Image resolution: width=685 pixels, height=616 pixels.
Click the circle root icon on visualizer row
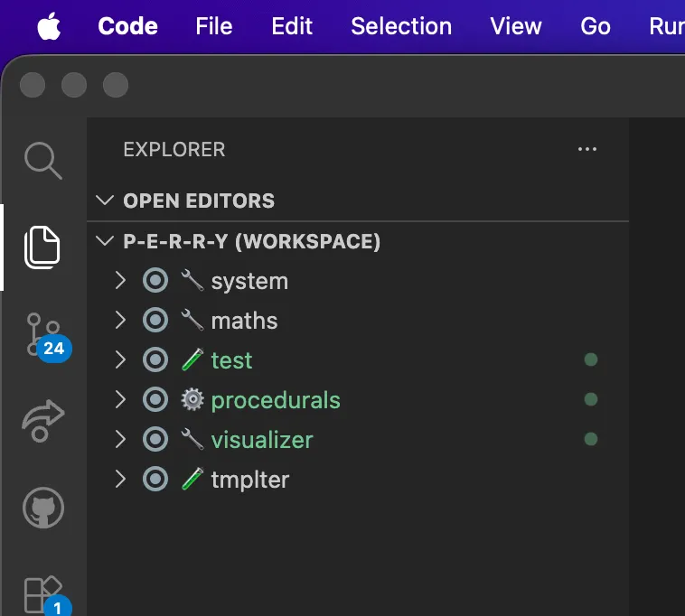(x=155, y=439)
